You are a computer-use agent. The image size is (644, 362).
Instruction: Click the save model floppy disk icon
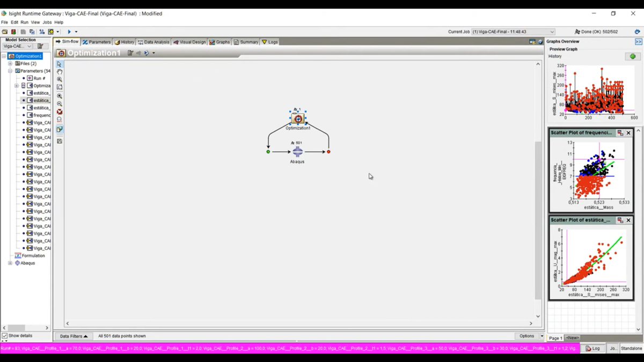click(x=23, y=32)
